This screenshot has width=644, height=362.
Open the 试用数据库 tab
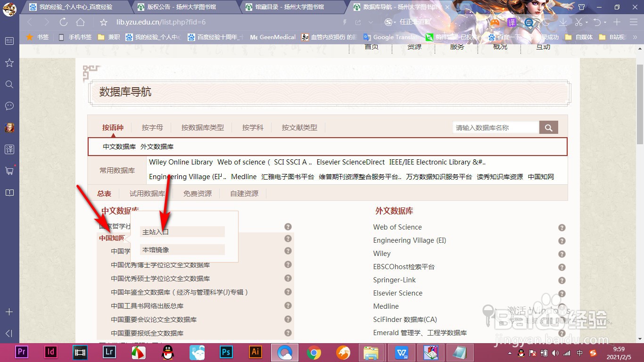(148, 193)
